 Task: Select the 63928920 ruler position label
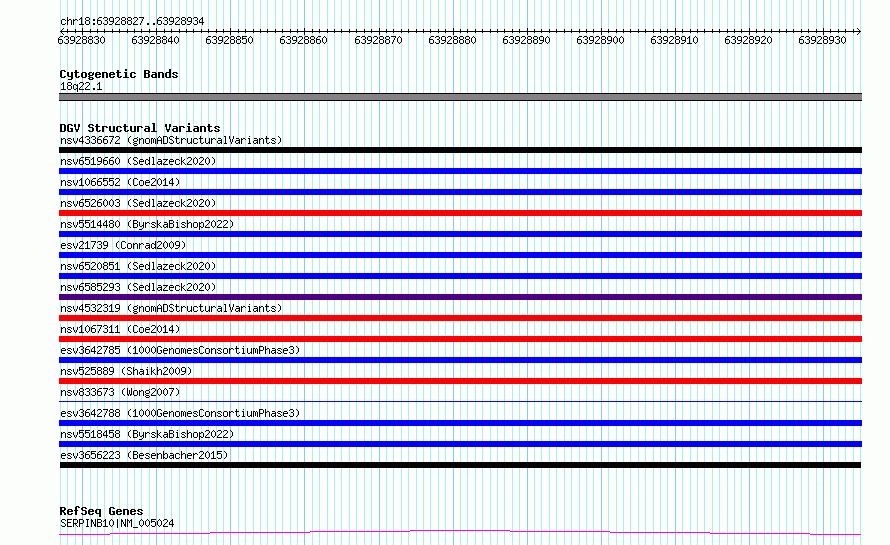point(748,40)
